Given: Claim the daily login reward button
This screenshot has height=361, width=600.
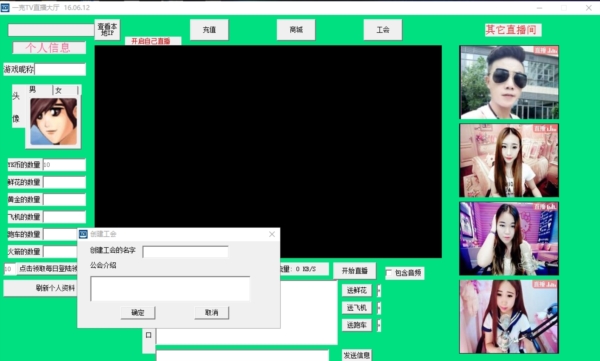Looking at the screenshot, I should tap(47, 269).
